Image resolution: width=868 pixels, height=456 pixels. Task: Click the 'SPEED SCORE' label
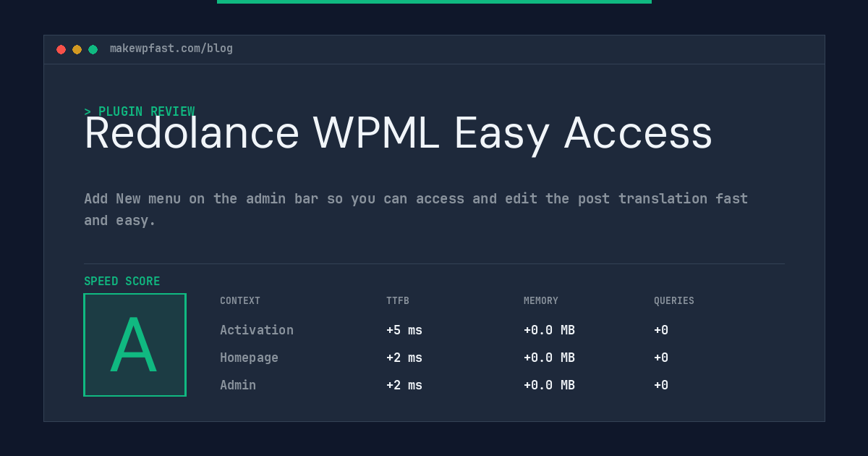(x=122, y=282)
